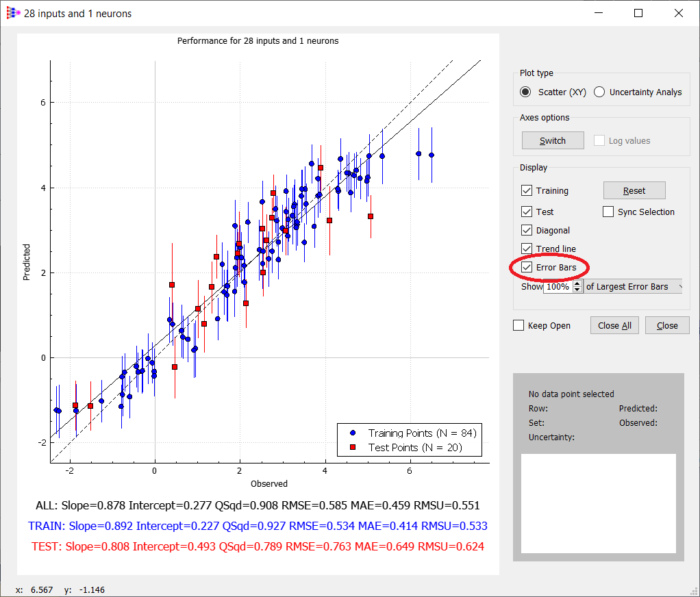
Task: Minimize the window
Action: (599, 14)
